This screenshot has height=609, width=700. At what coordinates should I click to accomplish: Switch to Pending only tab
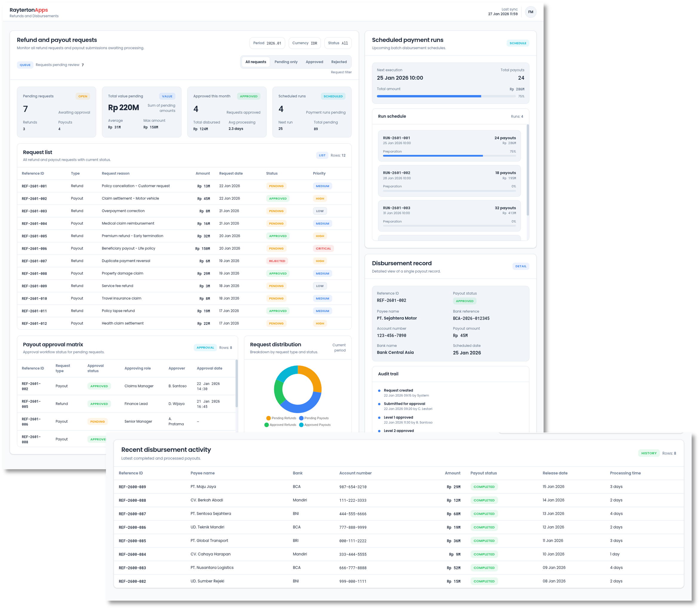click(x=286, y=62)
